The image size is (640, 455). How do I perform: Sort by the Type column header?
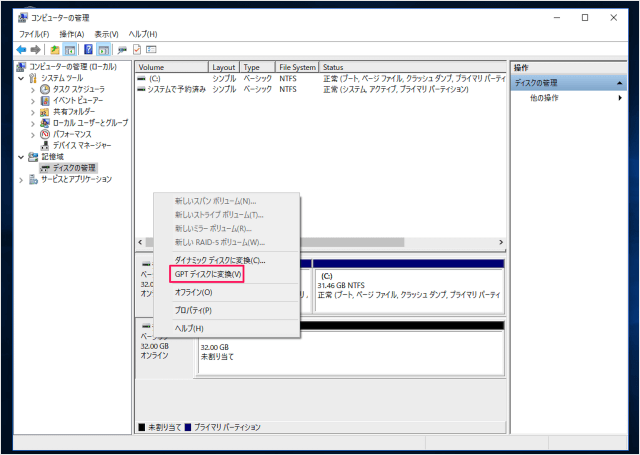coord(257,67)
